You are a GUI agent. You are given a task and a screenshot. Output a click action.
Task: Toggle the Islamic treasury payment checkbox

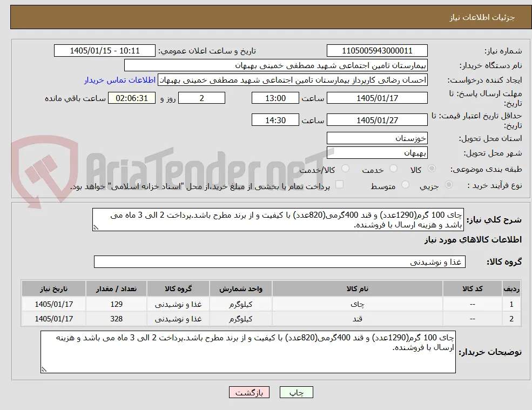pyautogui.click(x=339, y=184)
